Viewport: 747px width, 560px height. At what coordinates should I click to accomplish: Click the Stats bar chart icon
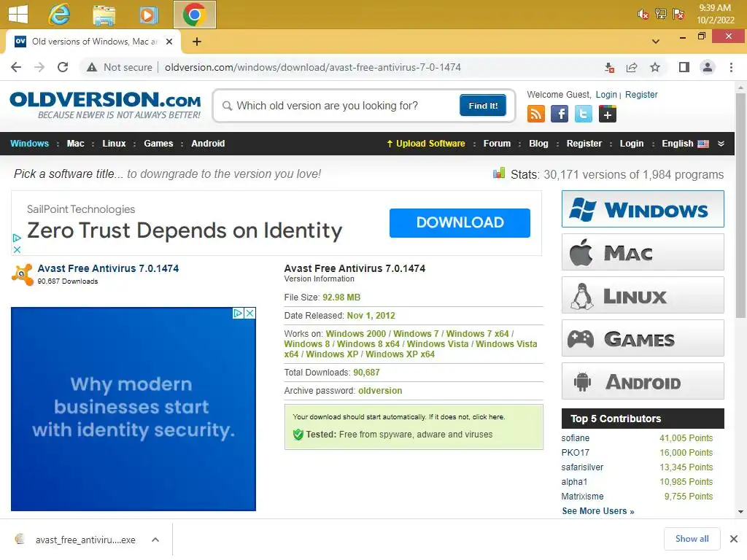pos(499,173)
